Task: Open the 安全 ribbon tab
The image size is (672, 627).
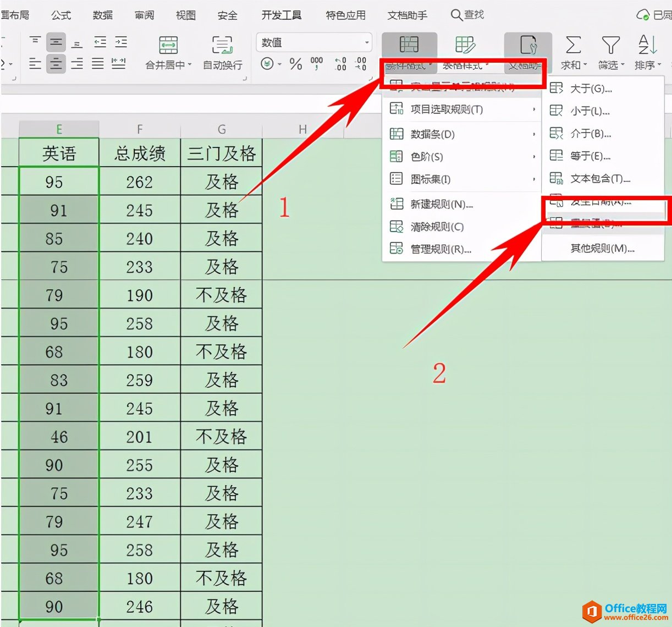Action: pos(227,15)
